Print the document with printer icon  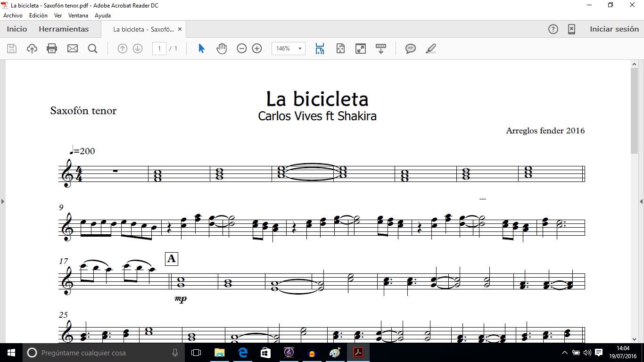pos(52,49)
